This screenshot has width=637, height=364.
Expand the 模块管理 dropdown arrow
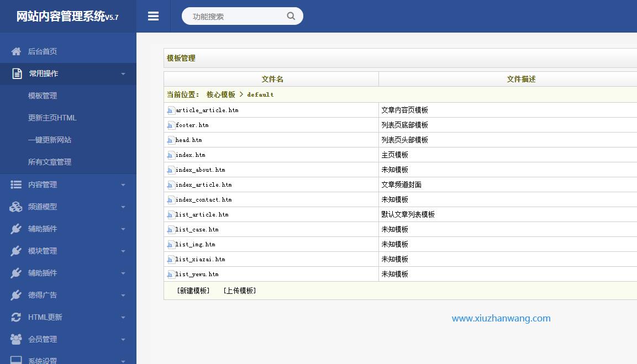coord(123,251)
